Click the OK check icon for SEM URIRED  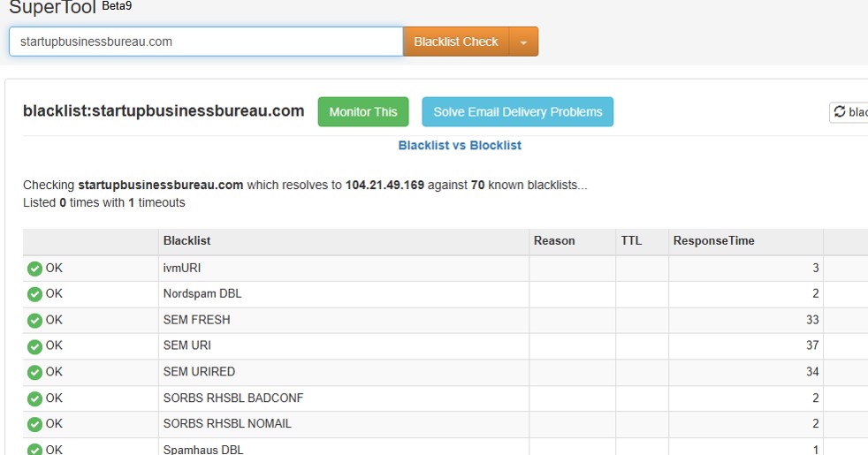pos(34,372)
